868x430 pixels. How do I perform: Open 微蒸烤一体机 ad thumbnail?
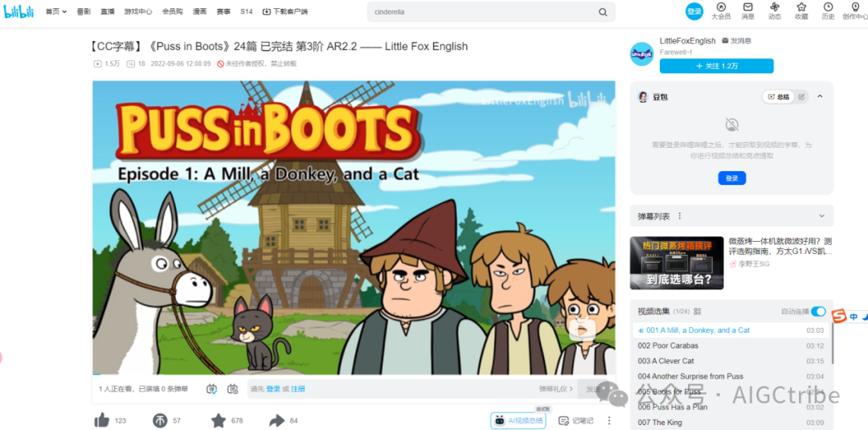pos(677,263)
